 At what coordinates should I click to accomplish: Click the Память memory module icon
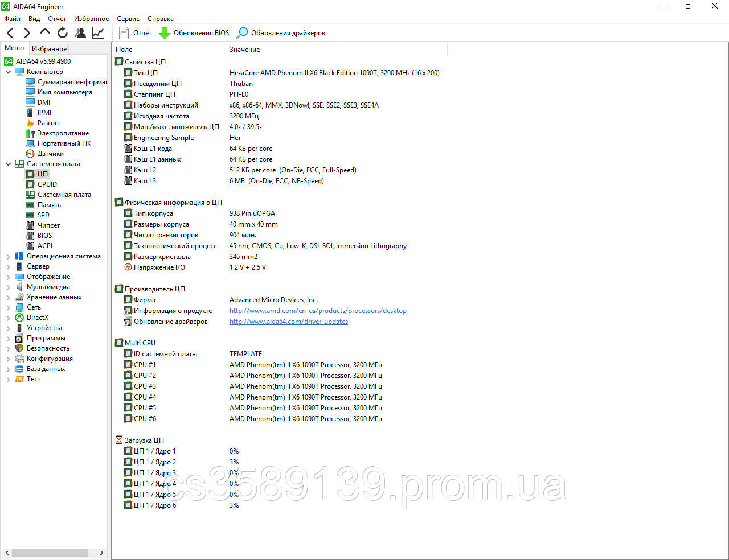(x=30, y=205)
